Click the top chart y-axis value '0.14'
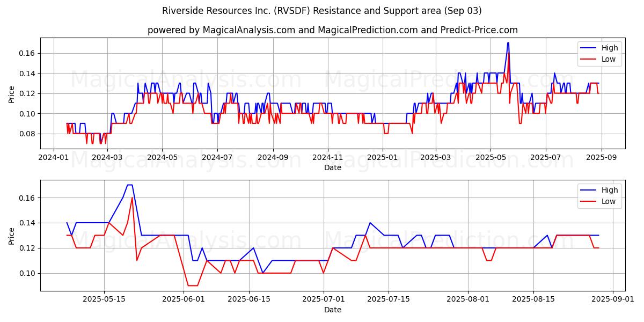Viewport: 644px width, 322px height. 28,74
